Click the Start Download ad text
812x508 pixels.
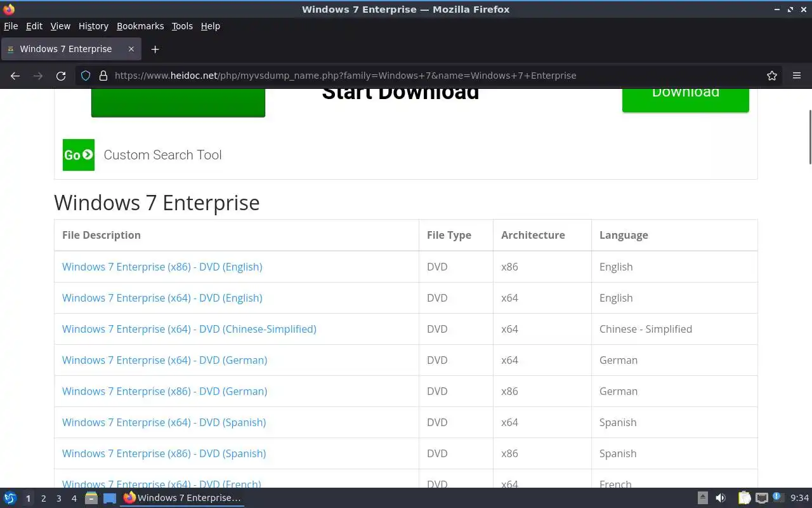point(400,95)
